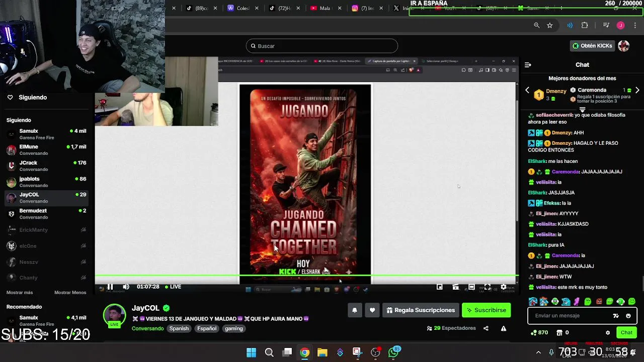Viewport: 644px width, 362px height.
Task: Open Samux channel in Siguiendo list
Action: tap(47, 134)
